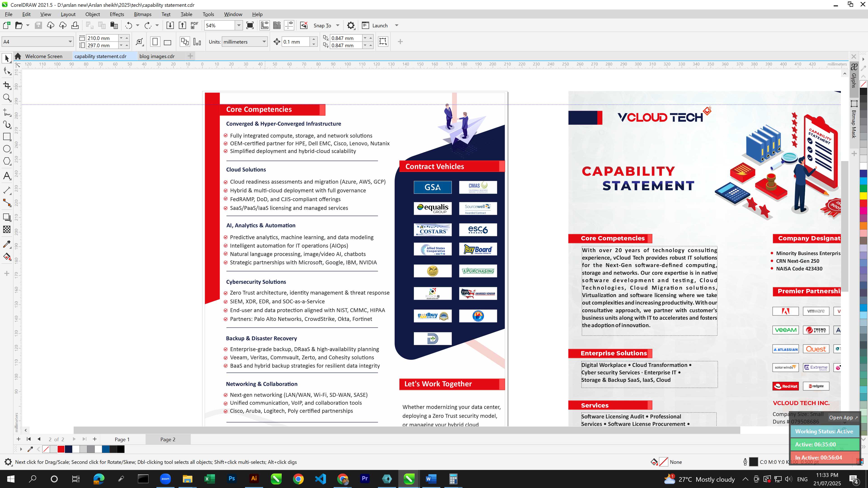Toggle Show Rulers button
The width and height of the screenshot is (868, 488).
pyautogui.click(x=265, y=25)
